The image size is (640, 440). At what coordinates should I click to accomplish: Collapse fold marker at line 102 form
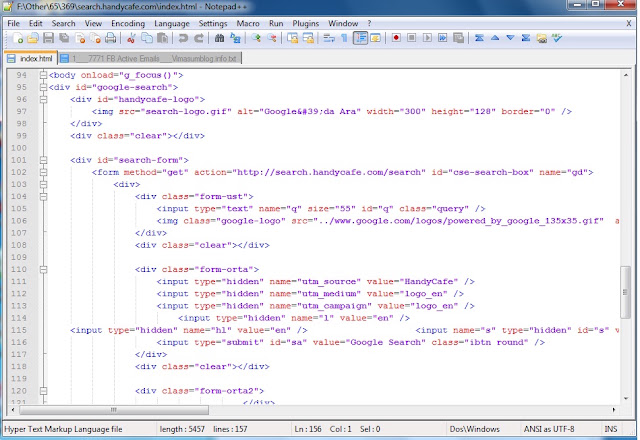pos(43,172)
